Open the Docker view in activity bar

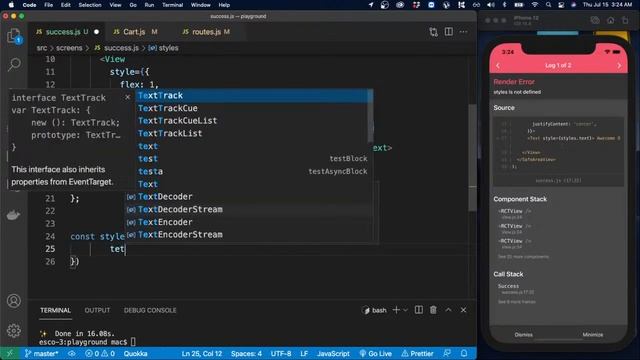(13, 215)
